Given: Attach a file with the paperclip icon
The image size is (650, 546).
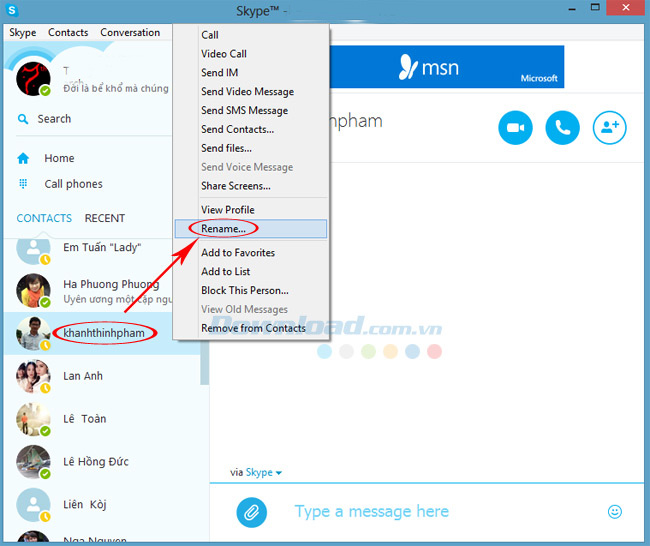Looking at the screenshot, I should point(252,512).
